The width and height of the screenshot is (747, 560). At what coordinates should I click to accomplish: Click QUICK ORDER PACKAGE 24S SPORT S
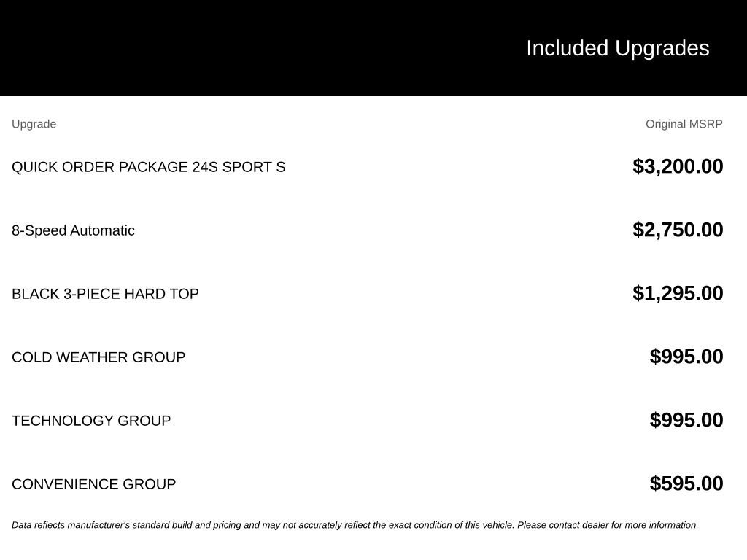pos(149,167)
